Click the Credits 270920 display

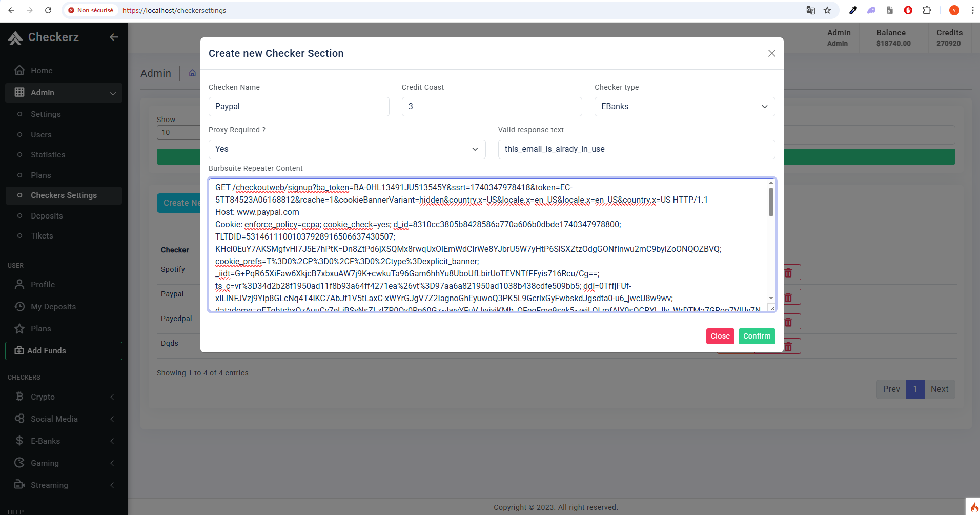(x=949, y=38)
